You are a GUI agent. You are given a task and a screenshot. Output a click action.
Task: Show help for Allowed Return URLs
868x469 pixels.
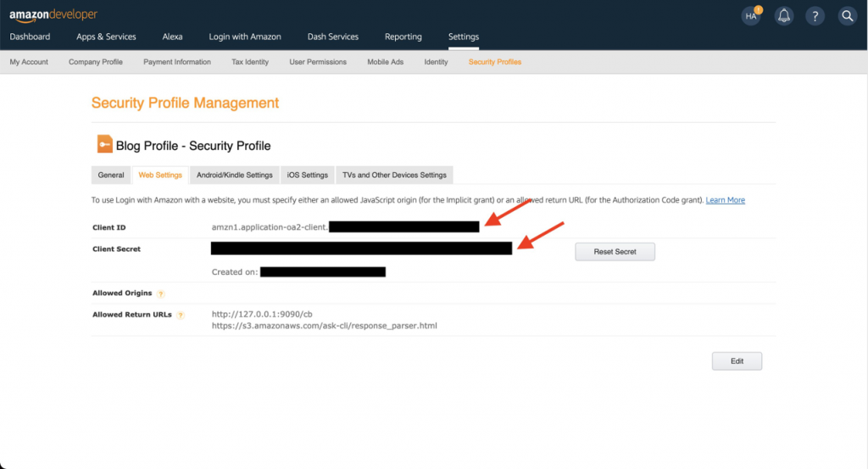click(x=181, y=315)
